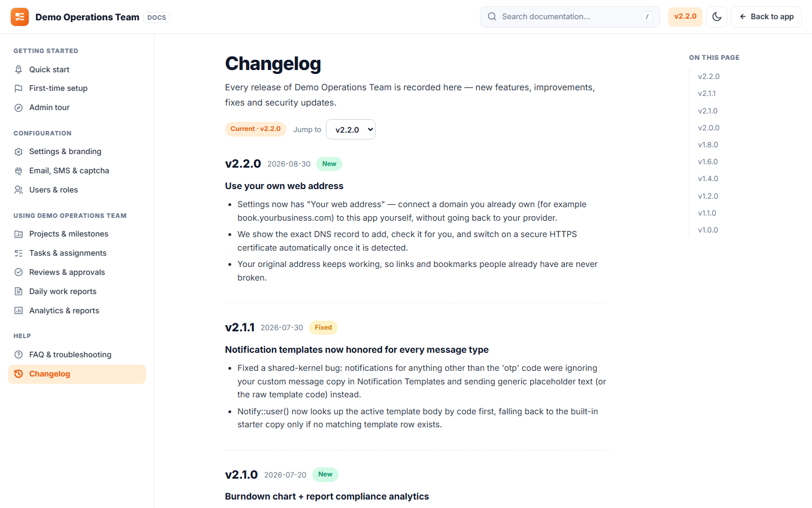Click the magnifier icon in search box
Screen dimensions: 812x508
pos(492,17)
